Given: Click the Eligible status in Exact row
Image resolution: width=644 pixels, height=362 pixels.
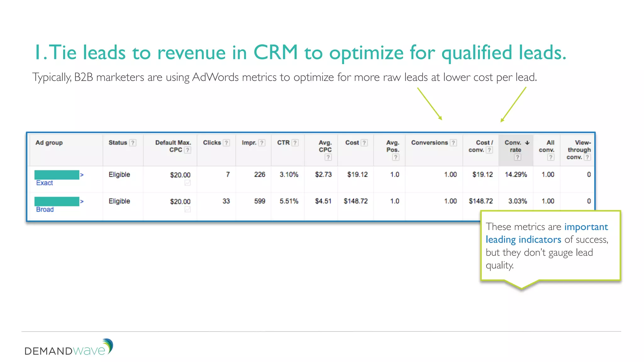Looking at the screenshot, I should [119, 175].
